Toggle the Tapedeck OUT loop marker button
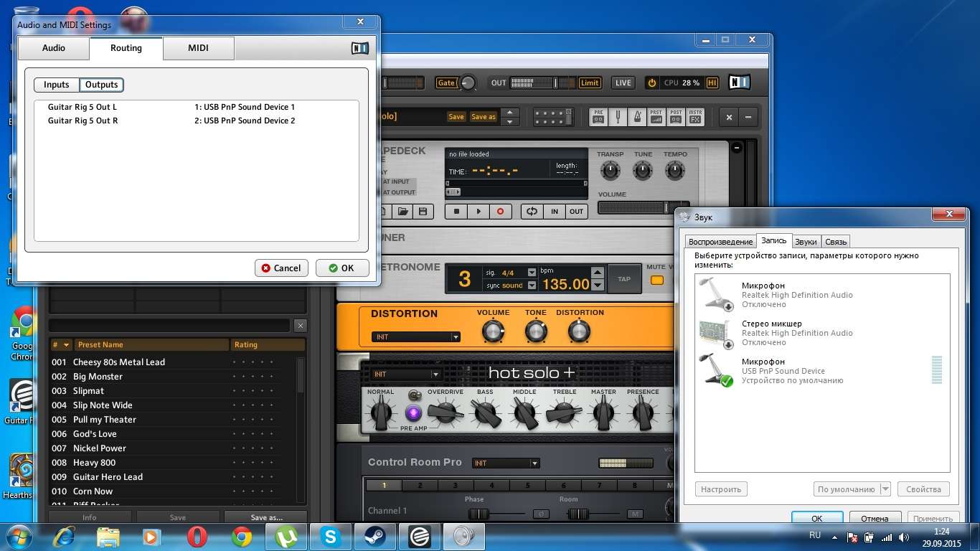Screen dimensions: 980x551 click(577, 211)
